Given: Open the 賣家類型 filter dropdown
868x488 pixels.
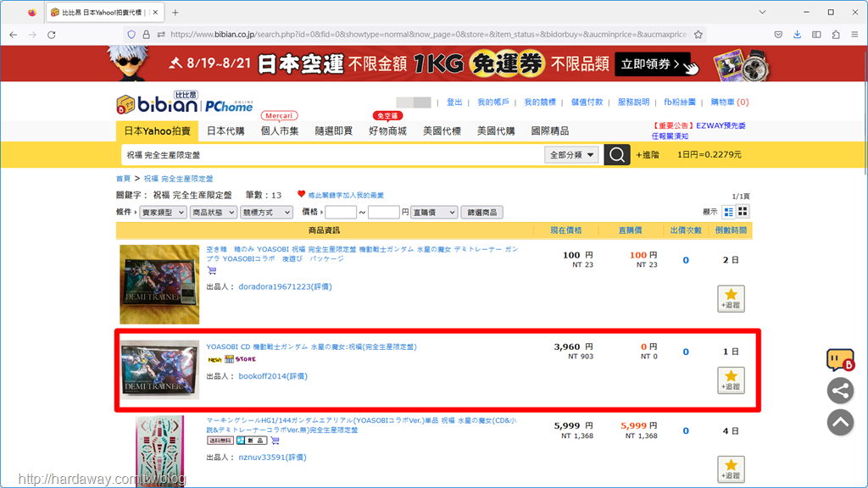Looking at the screenshot, I should tap(163, 212).
